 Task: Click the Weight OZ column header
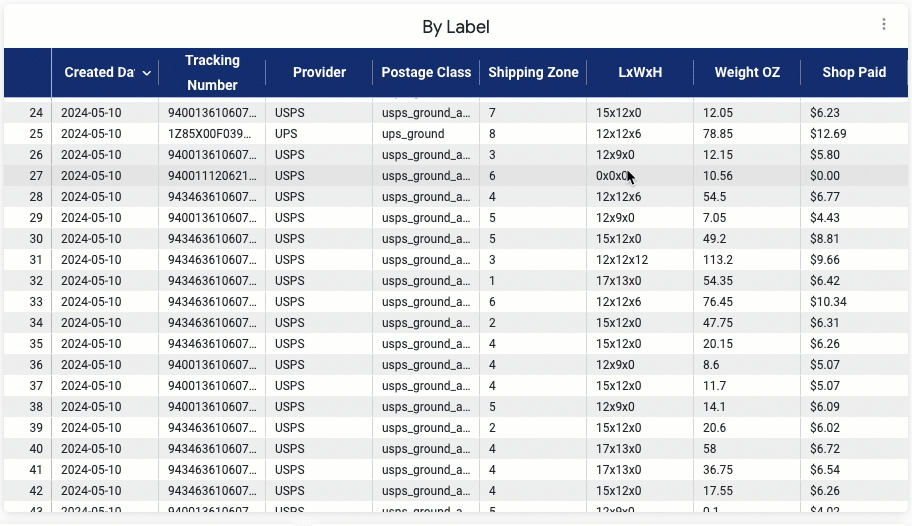coord(747,73)
